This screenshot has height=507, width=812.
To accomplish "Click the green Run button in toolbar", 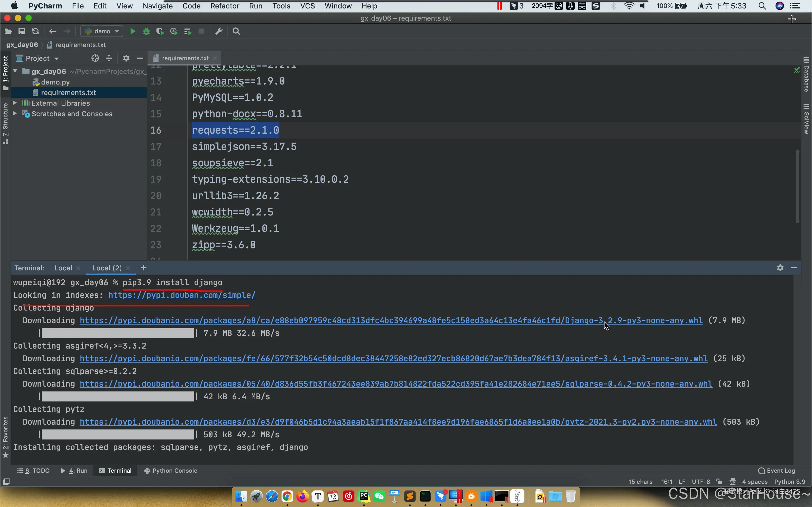I will pyautogui.click(x=132, y=31).
